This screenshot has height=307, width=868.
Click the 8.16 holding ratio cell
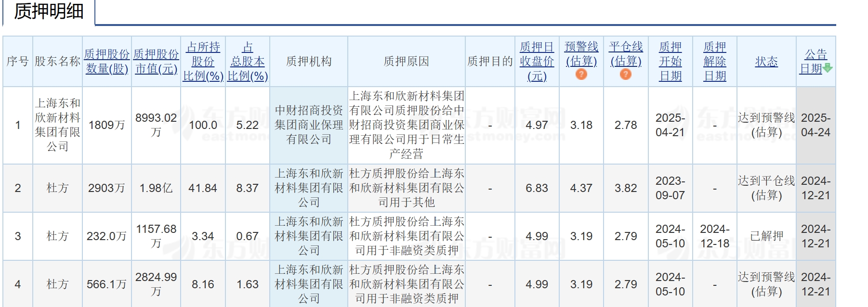[203, 284]
